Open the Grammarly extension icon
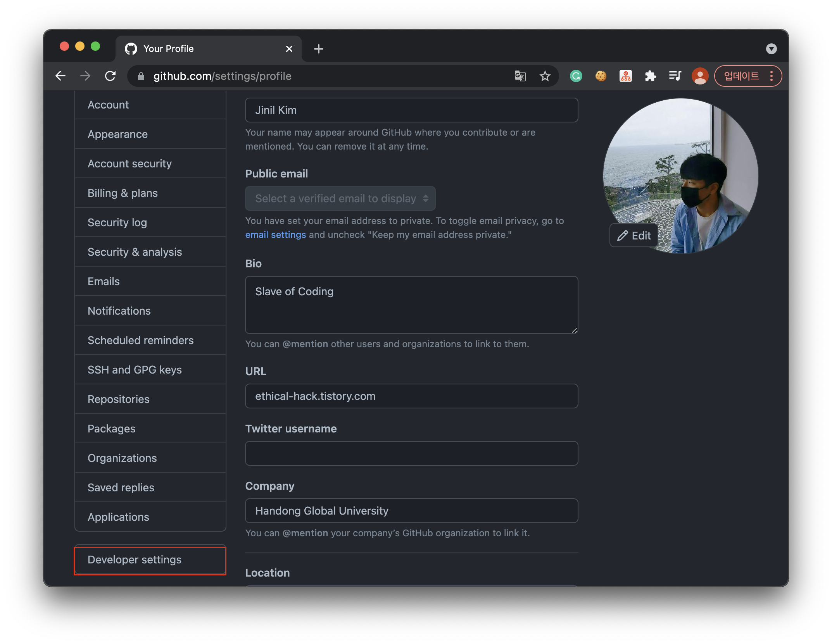The image size is (832, 644). [576, 76]
